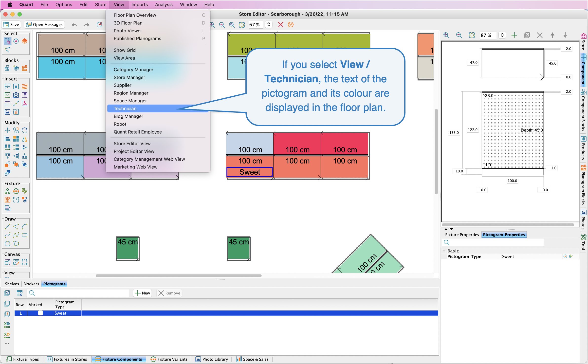
Task: Click the redo arrow icon
Action: pos(87,25)
